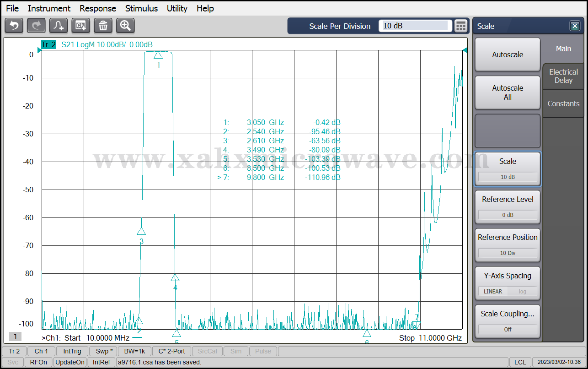Screen dimensions: 588x369
Task: Activate the zoom magnifier tool
Action: click(125, 26)
